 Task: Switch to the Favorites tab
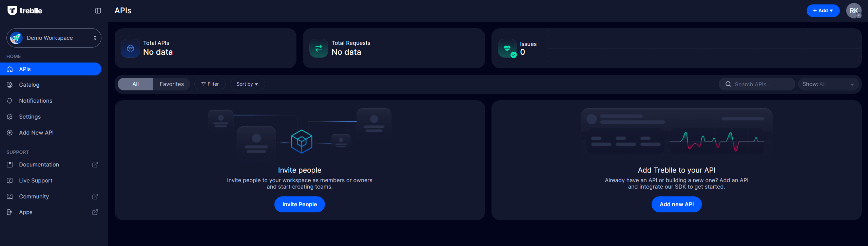tap(172, 84)
